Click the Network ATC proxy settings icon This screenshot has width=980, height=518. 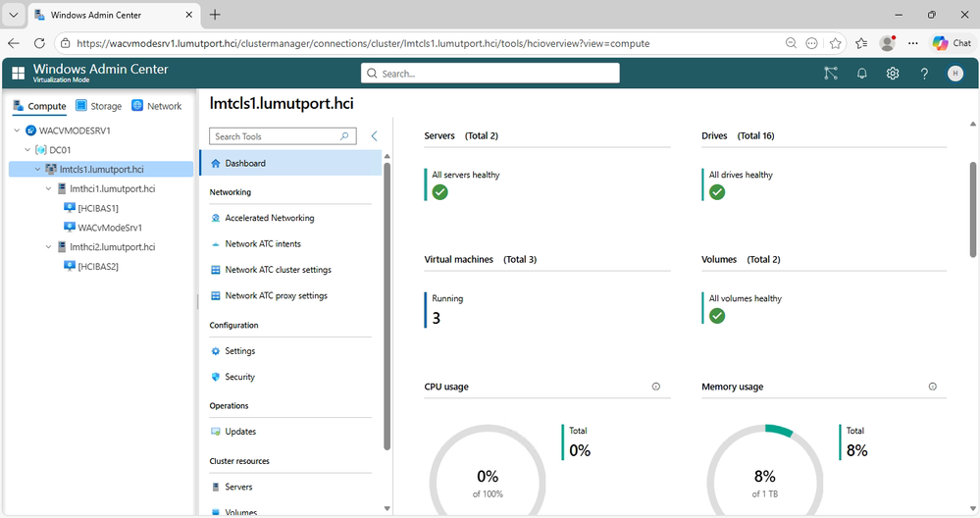click(x=216, y=295)
